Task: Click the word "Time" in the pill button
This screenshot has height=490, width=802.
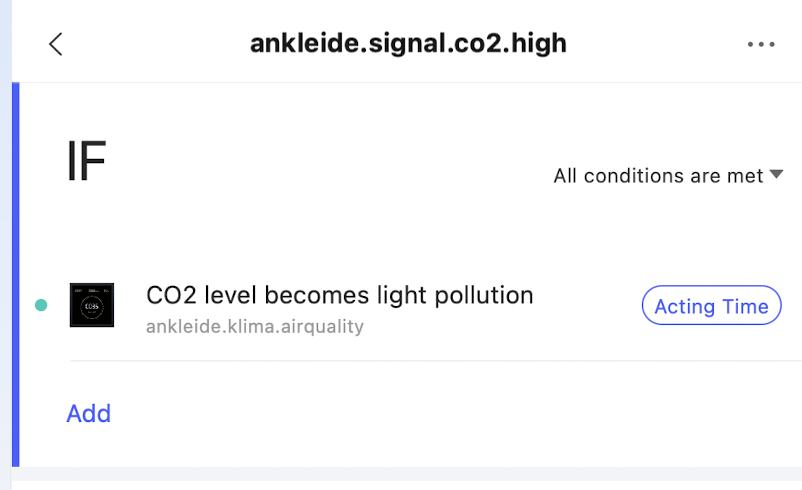Action: 745,306
